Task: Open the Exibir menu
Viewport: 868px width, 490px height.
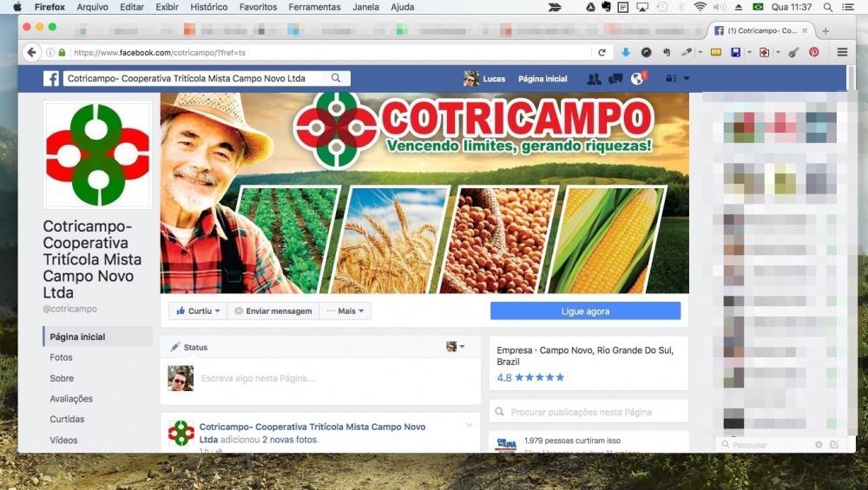Action: tap(167, 7)
